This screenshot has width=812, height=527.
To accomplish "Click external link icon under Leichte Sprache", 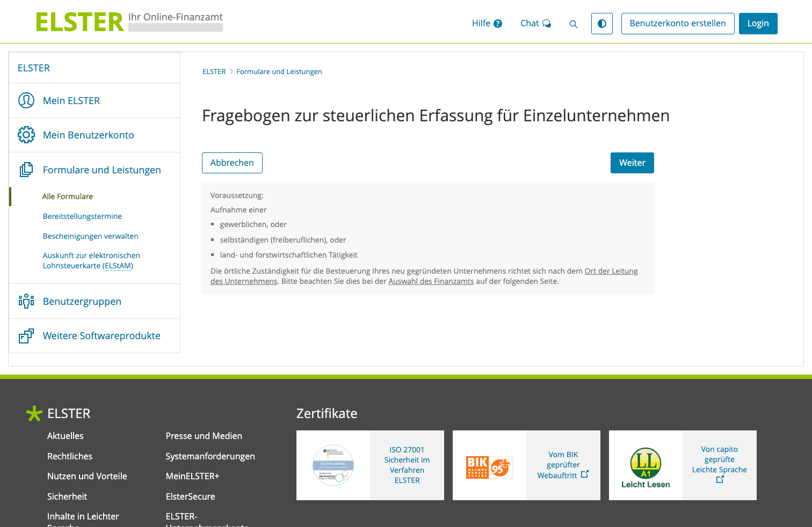I will pos(720,480).
